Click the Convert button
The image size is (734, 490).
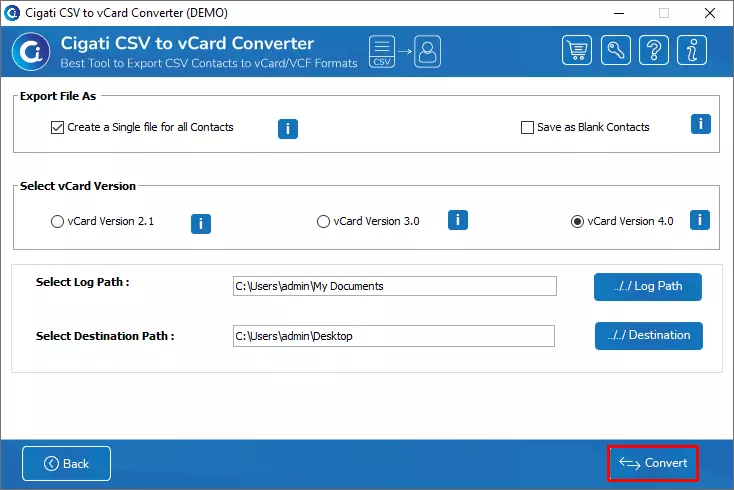coord(653,463)
